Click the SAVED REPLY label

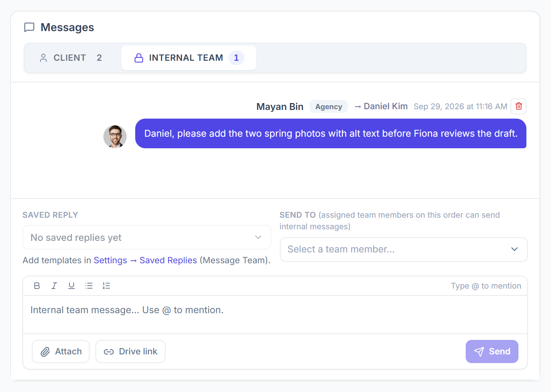(50, 215)
